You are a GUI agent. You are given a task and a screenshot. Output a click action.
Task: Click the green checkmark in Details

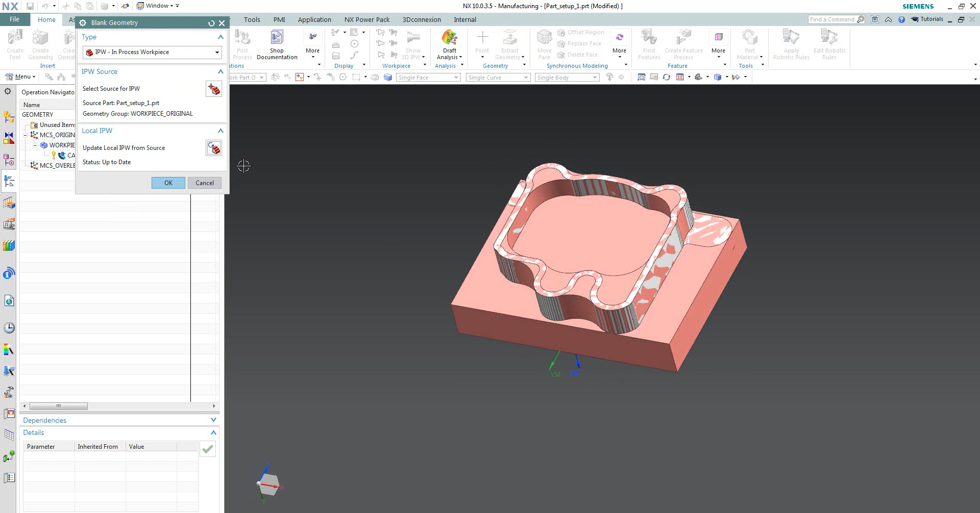[x=207, y=449]
